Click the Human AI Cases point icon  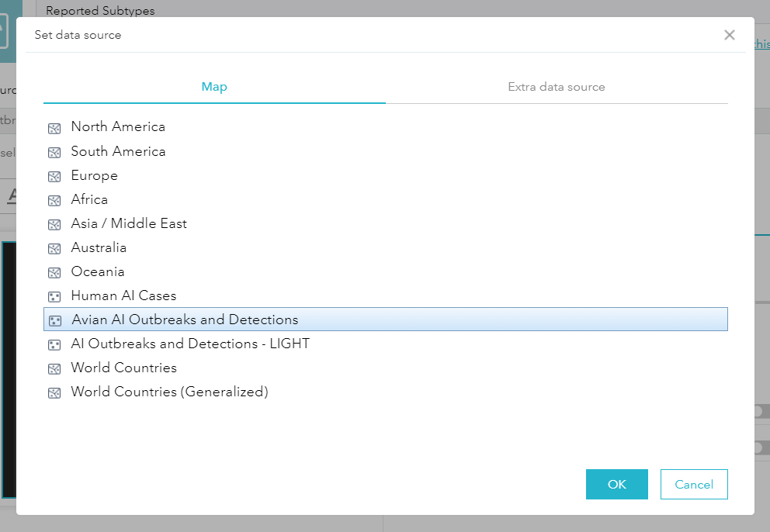coord(54,297)
